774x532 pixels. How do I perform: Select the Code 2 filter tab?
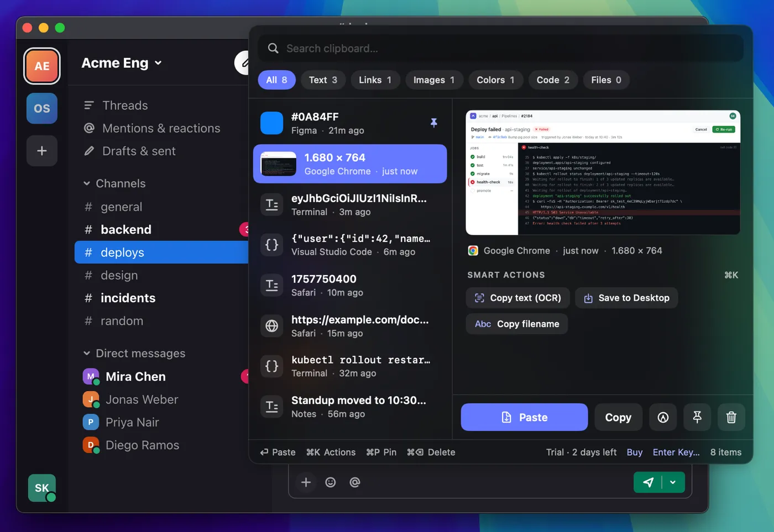click(x=553, y=80)
